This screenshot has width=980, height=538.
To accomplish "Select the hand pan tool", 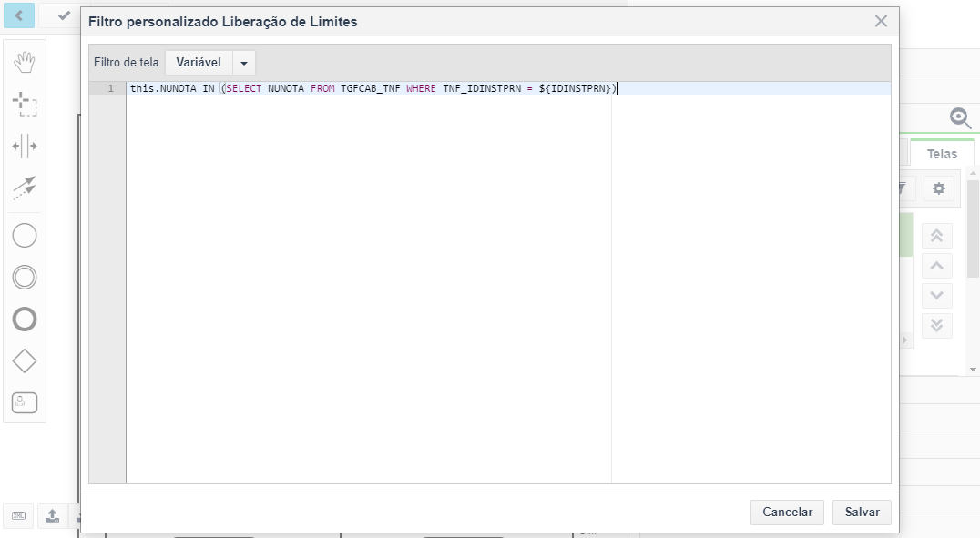I will [x=25, y=62].
